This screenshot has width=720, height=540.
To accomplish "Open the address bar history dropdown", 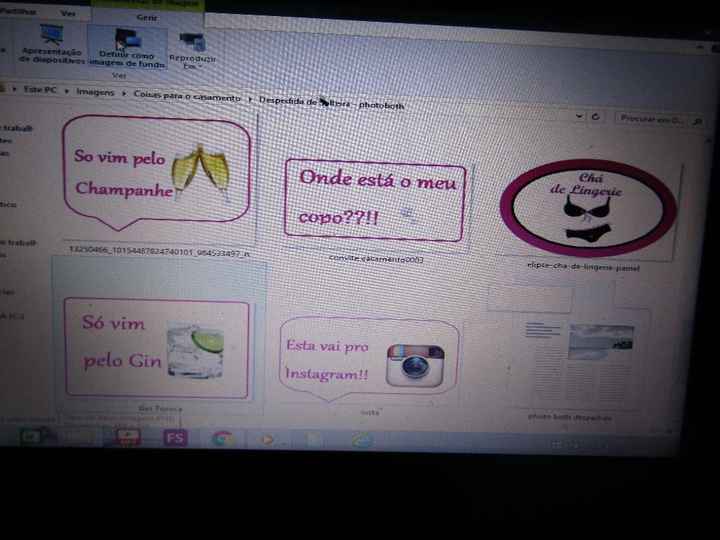I will click(579, 117).
